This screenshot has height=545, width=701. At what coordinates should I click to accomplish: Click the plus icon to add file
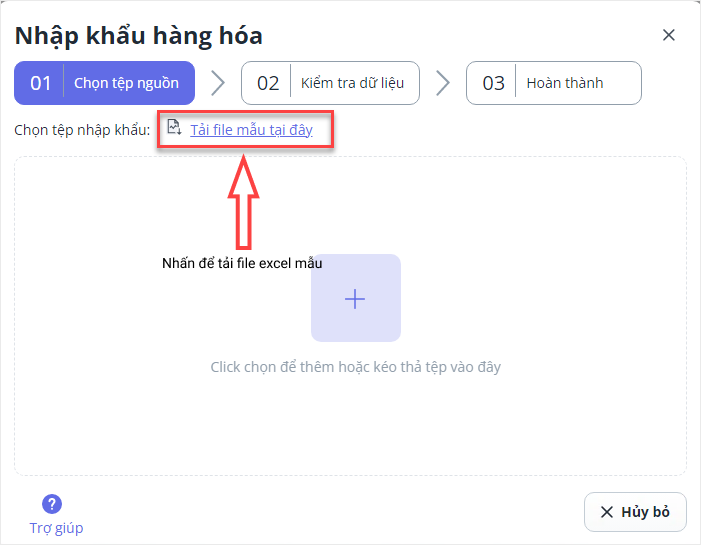(x=355, y=298)
